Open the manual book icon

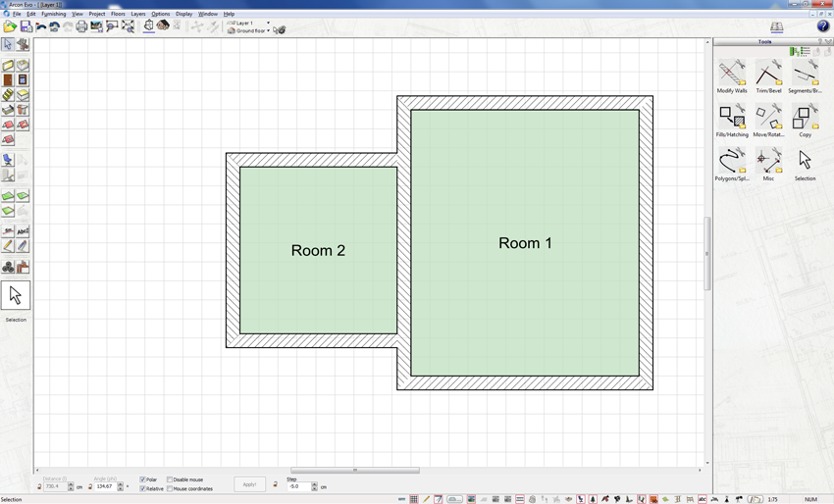(776, 26)
